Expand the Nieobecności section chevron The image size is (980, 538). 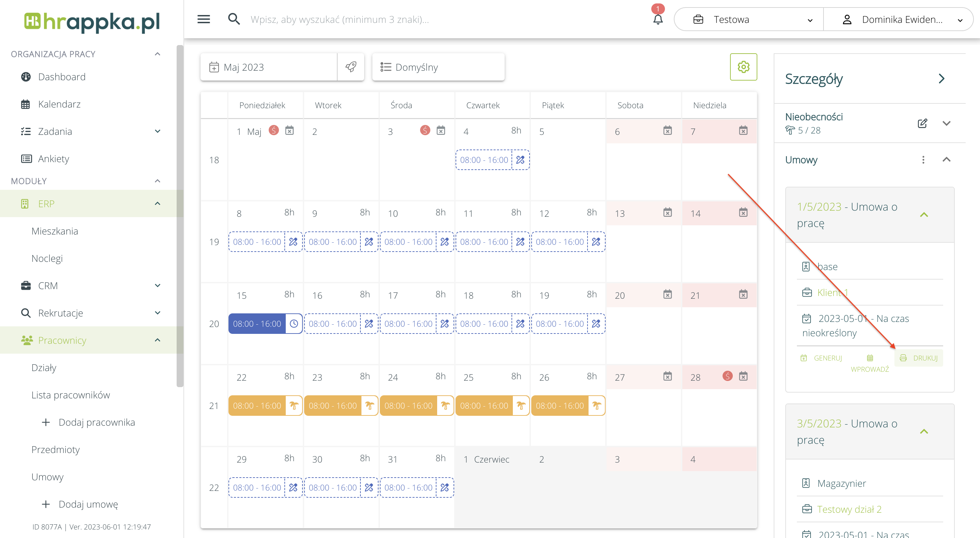click(947, 123)
